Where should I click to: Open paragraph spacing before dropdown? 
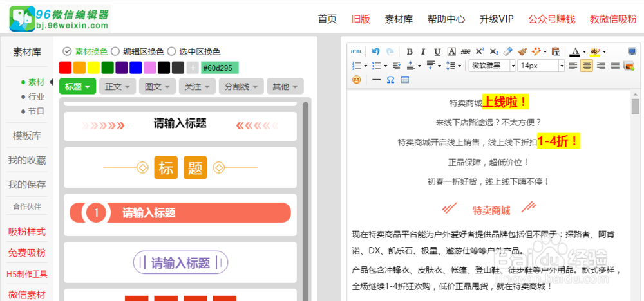pos(419,65)
